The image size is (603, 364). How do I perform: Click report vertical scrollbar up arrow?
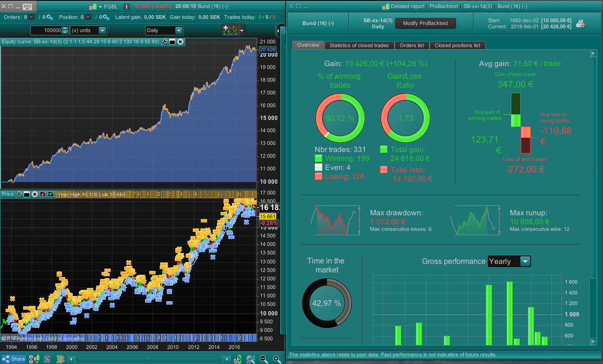tap(593, 54)
